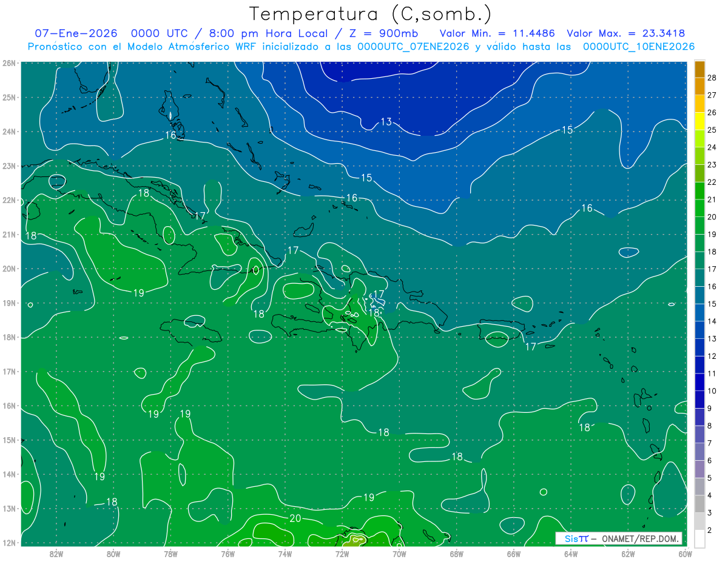Click the '13' isotherm contour label
Image resolution: width=728 pixels, height=562 pixels.
(x=386, y=122)
